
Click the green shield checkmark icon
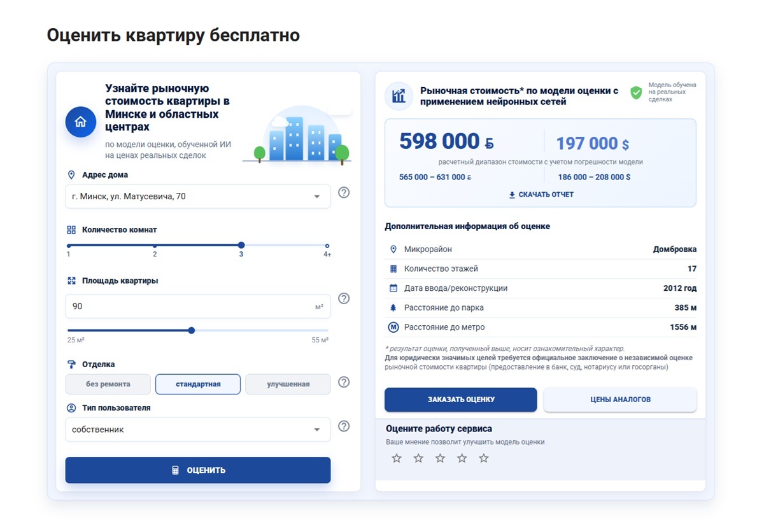click(x=636, y=93)
